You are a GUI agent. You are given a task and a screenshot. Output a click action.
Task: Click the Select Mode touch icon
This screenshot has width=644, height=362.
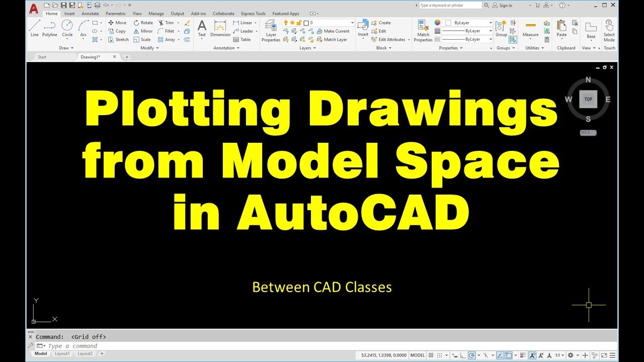click(609, 31)
